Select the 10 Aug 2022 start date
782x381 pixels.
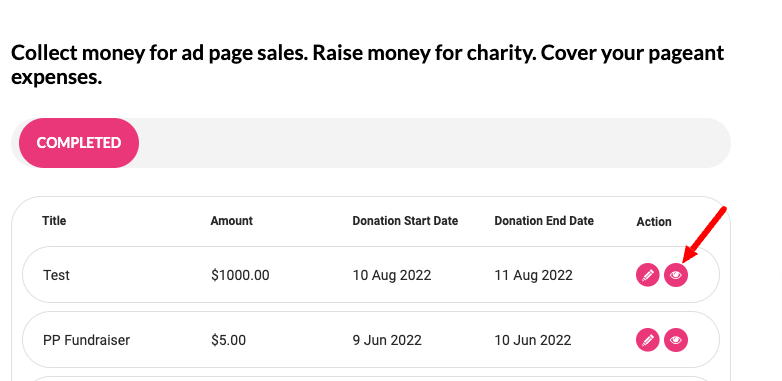coord(392,275)
